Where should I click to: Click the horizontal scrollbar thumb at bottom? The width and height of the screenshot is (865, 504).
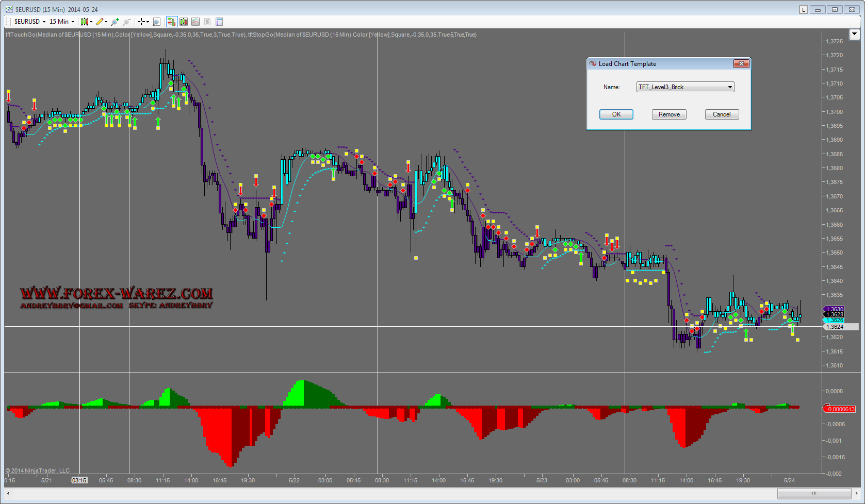point(814,493)
